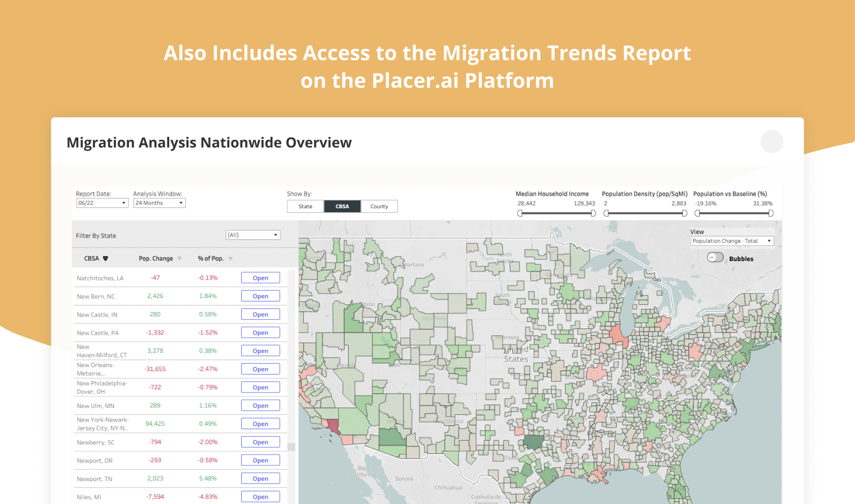Image resolution: width=855 pixels, height=504 pixels.
Task: Click round gray icon beside report title
Action: point(772,142)
